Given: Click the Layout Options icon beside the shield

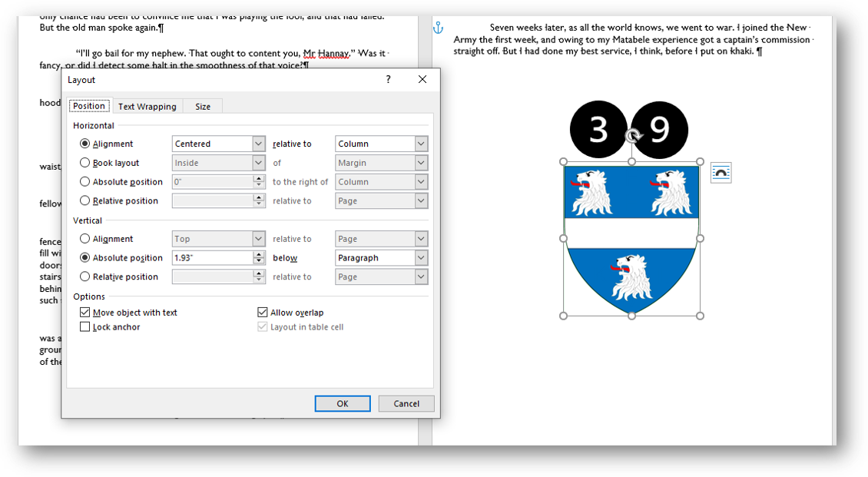Looking at the screenshot, I should tap(721, 173).
